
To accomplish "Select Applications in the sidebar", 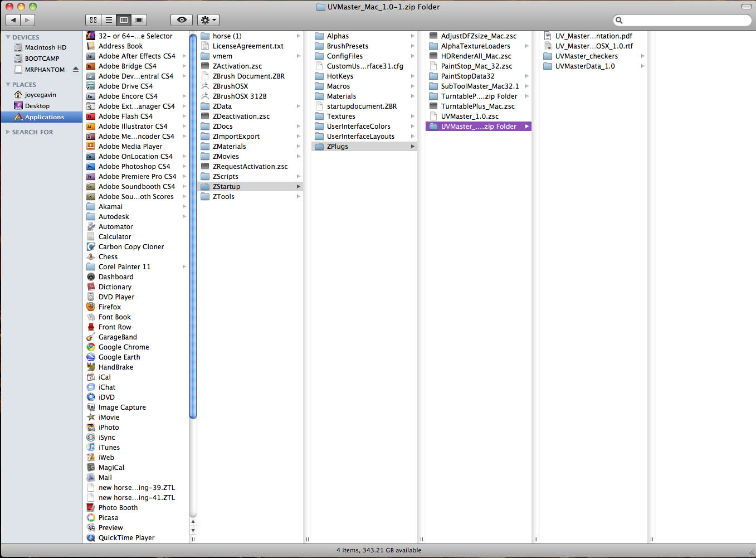I will pyautogui.click(x=42, y=117).
